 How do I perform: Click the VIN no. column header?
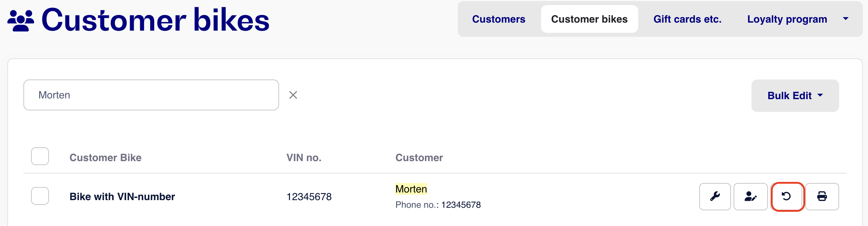[304, 157]
